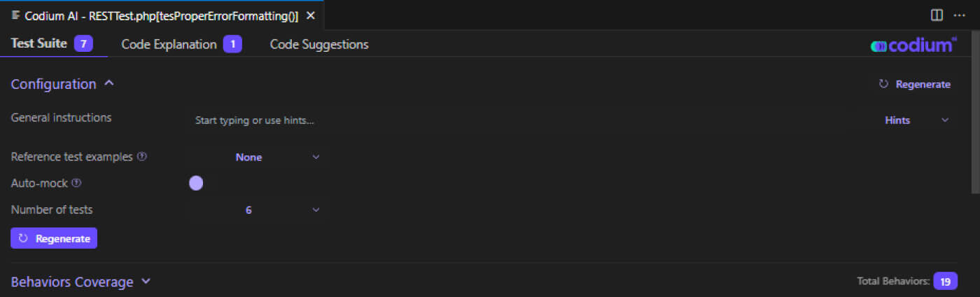Image resolution: width=980 pixels, height=297 pixels.
Task: Click the Reference test examples help icon
Action: pos(142,157)
